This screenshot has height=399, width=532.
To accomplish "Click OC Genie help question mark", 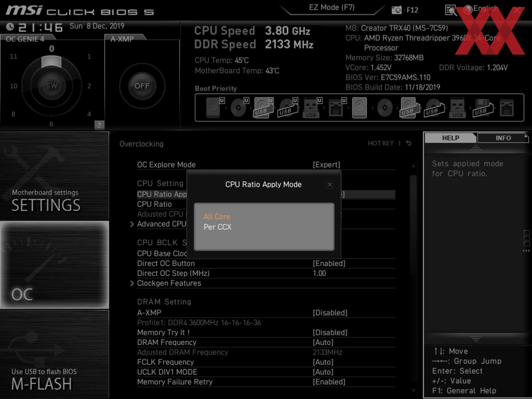I will pyautogui.click(x=99, y=125).
